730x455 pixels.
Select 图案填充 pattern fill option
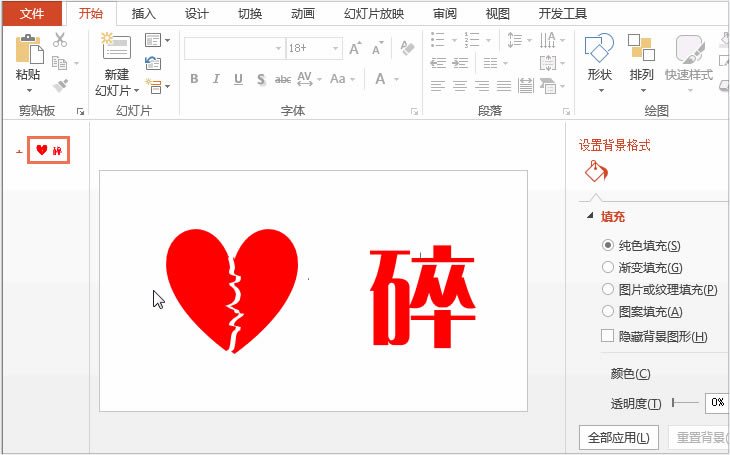pos(608,311)
